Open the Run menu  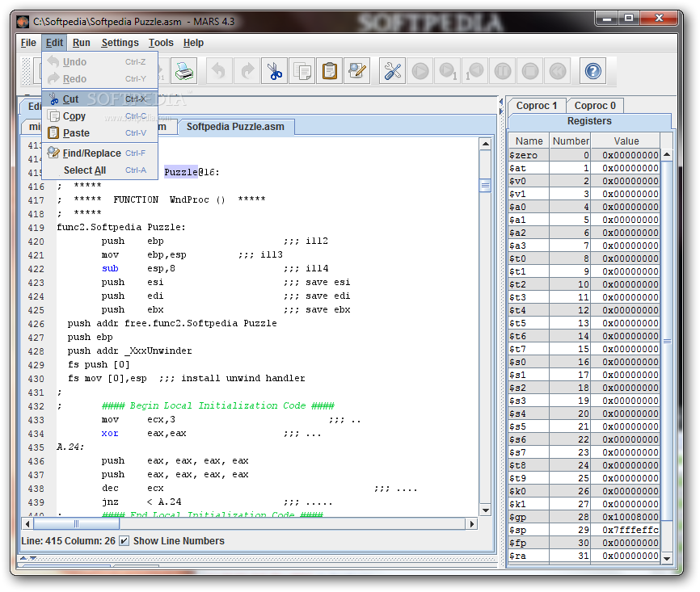pyautogui.click(x=82, y=43)
